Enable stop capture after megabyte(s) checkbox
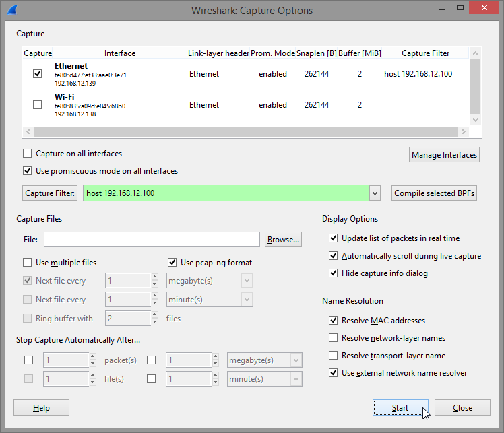Viewport: 504px width, 433px height. tap(151, 360)
